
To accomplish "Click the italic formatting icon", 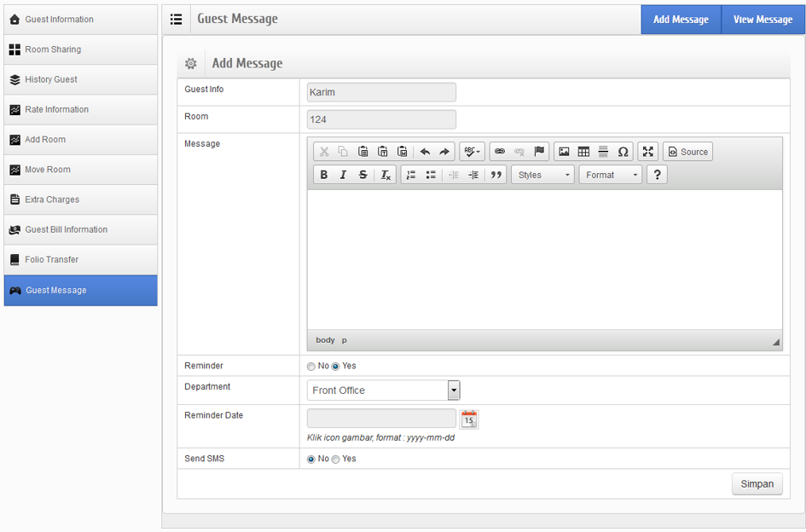I will pyautogui.click(x=343, y=175).
